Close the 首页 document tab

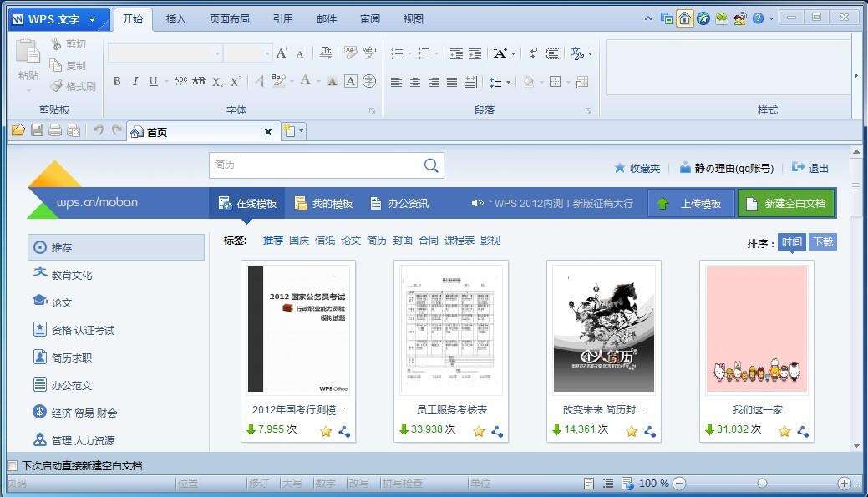[268, 132]
